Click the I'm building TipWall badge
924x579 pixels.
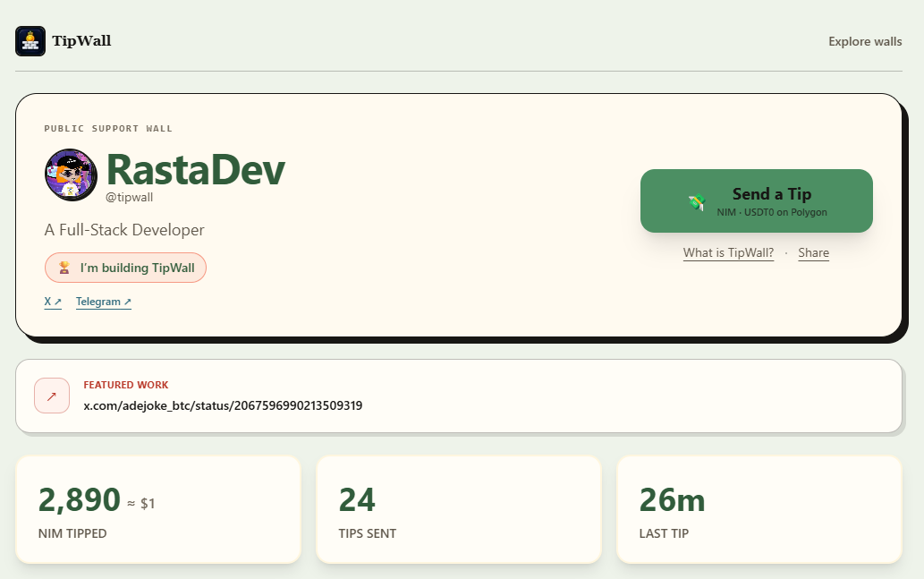pyautogui.click(x=125, y=268)
